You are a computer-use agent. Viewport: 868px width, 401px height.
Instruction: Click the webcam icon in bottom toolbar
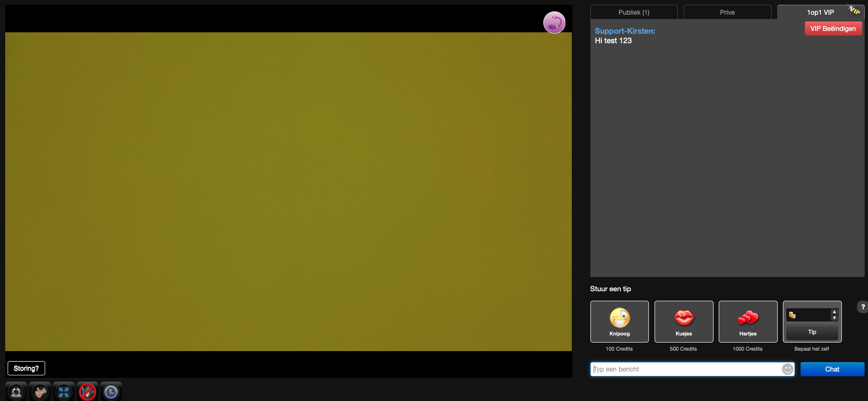[x=16, y=392]
